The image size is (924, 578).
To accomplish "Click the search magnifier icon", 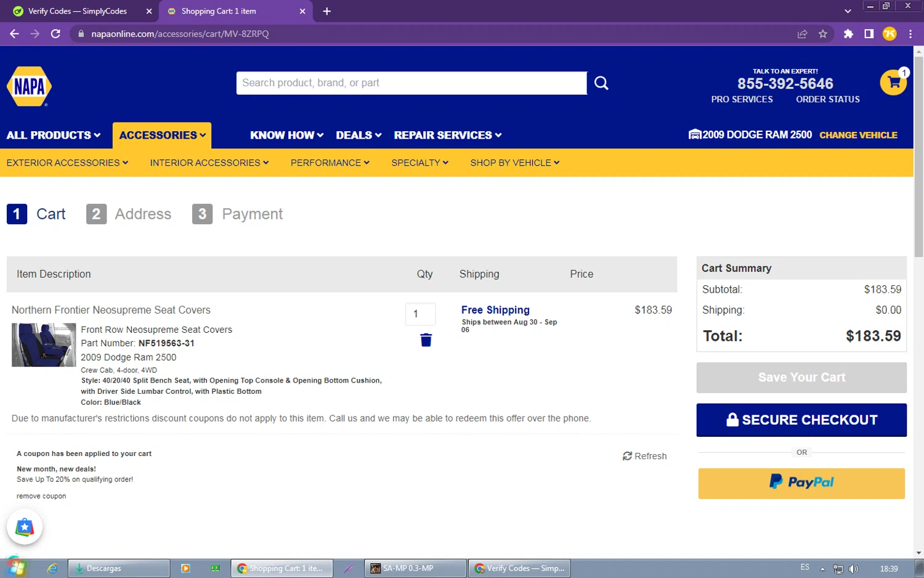I will click(x=601, y=83).
